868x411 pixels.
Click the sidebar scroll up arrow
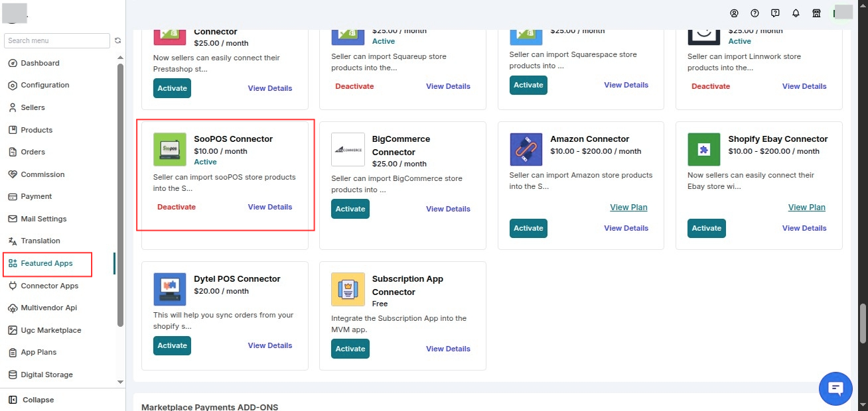point(120,58)
